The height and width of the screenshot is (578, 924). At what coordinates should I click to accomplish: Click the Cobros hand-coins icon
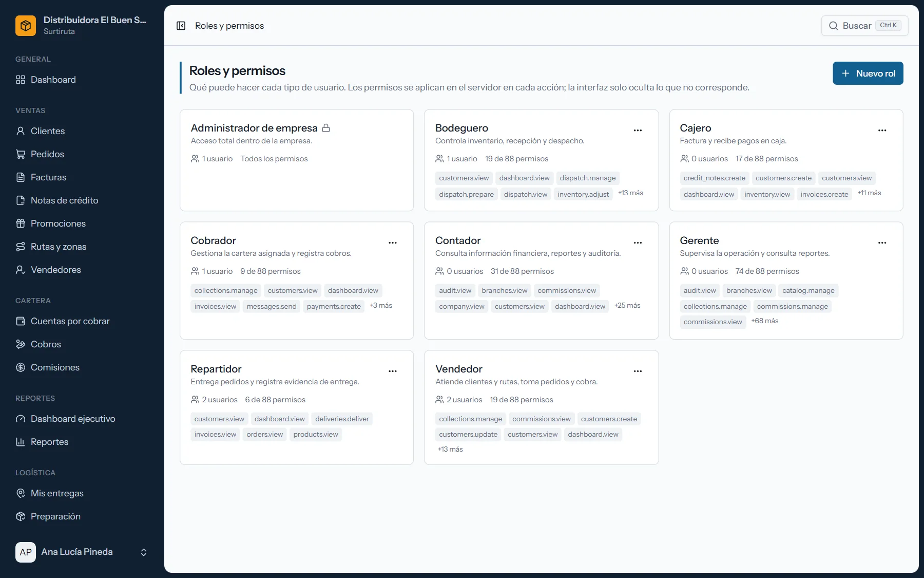[21, 344]
